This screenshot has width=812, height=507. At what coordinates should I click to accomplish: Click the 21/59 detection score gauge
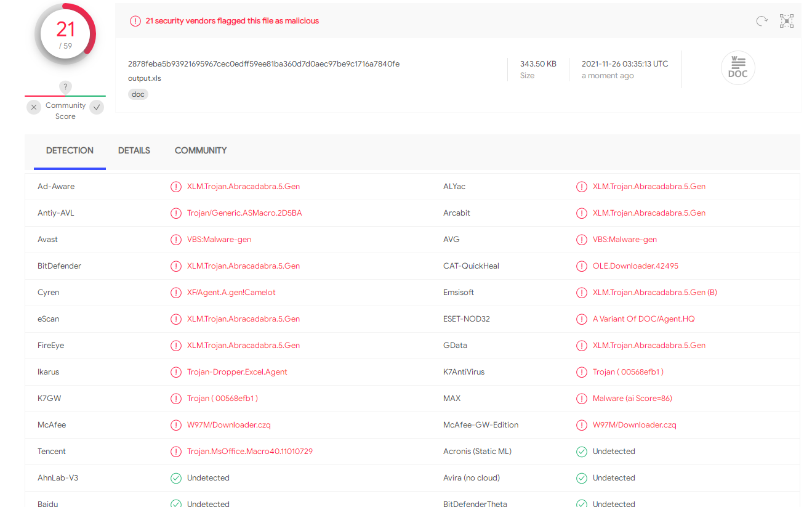pos(65,34)
